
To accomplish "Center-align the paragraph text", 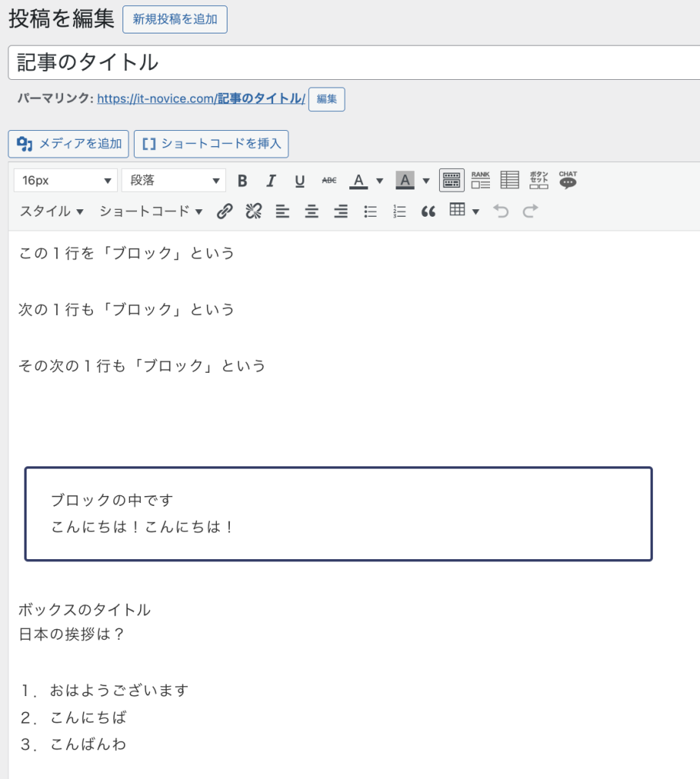I will pos(311,211).
